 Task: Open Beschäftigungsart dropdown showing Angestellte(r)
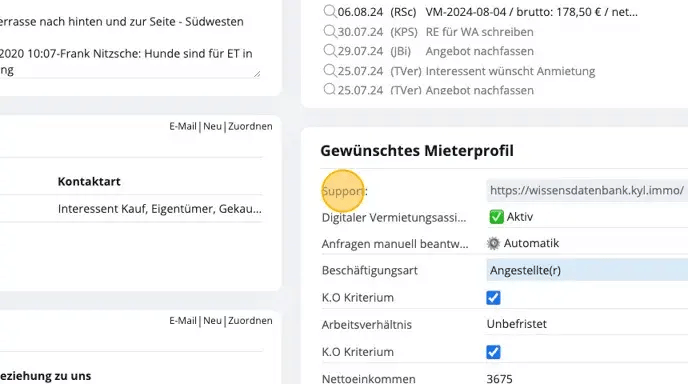point(587,270)
